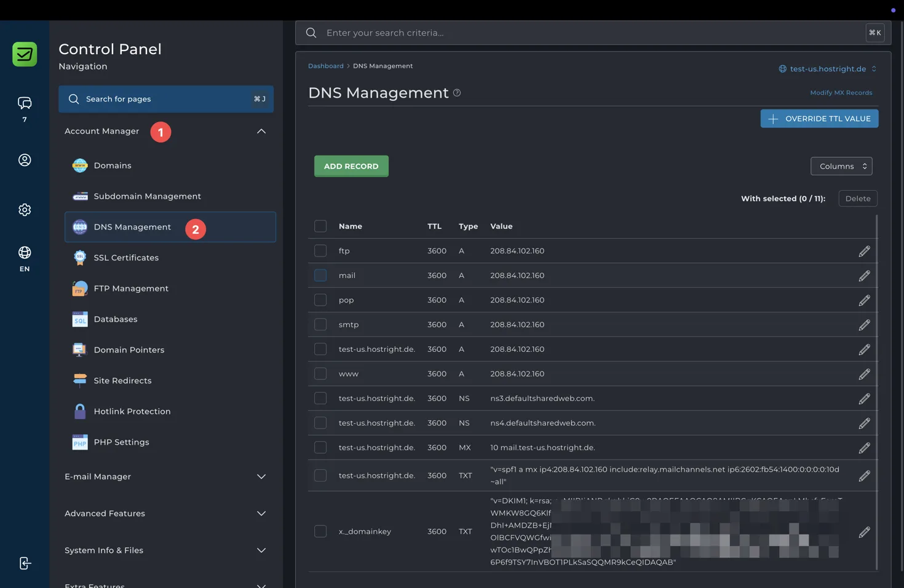Click the Search for pages field

[x=166, y=99]
